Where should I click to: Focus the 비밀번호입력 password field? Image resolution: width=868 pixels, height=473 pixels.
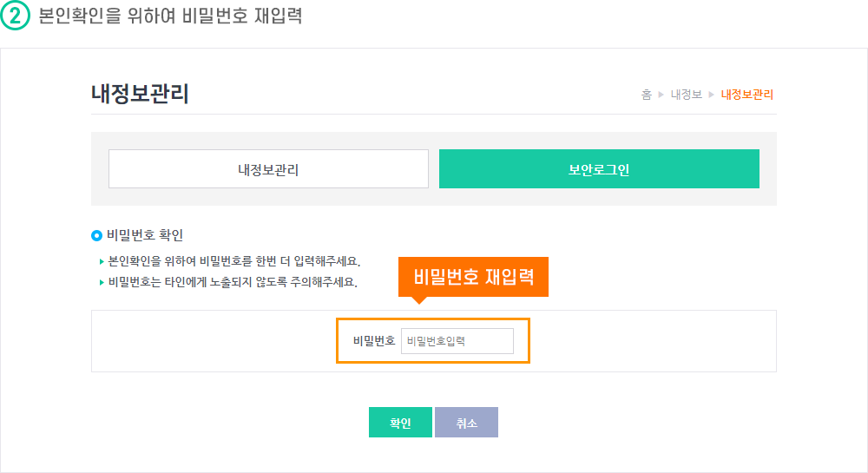click(457, 341)
